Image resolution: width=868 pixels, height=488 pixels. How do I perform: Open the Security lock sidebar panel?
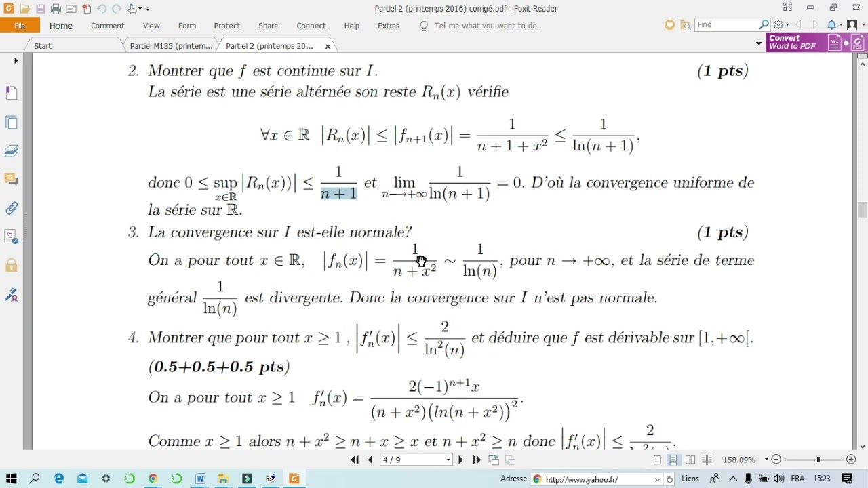12,265
